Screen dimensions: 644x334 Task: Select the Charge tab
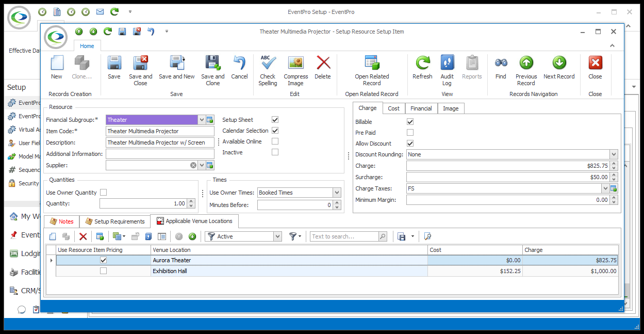[368, 108]
